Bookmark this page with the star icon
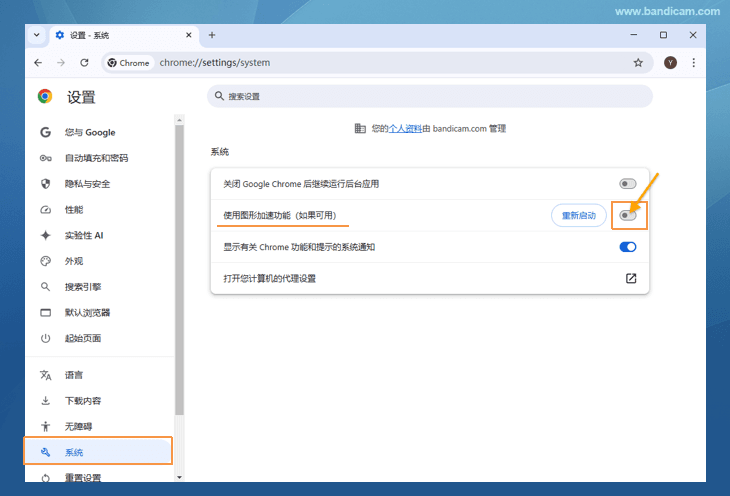730x496 pixels. point(638,62)
